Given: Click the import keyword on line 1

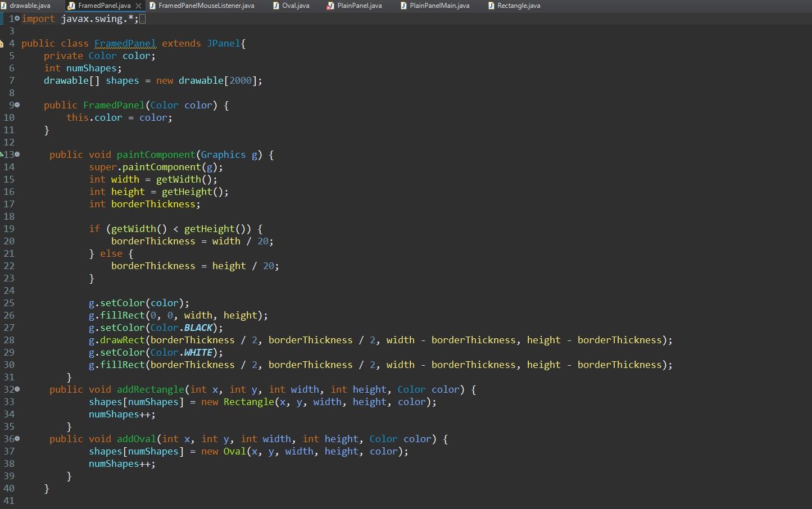Looking at the screenshot, I should point(38,19).
